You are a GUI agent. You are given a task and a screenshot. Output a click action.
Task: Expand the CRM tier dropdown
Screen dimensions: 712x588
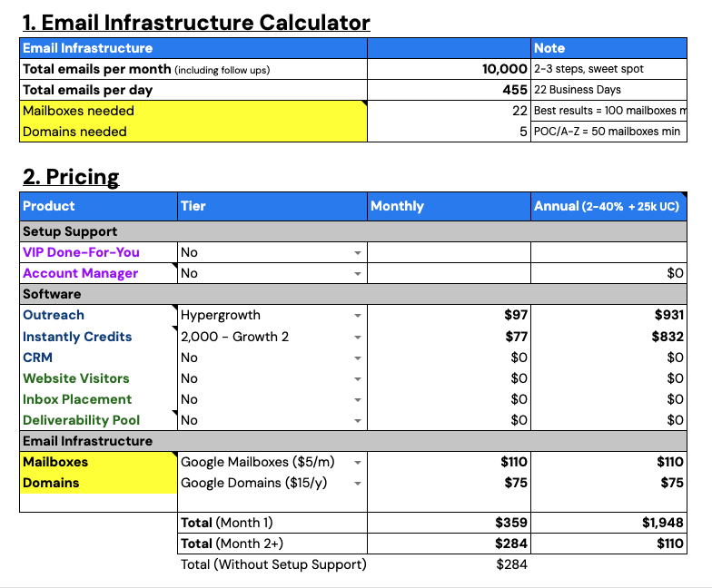click(358, 358)
